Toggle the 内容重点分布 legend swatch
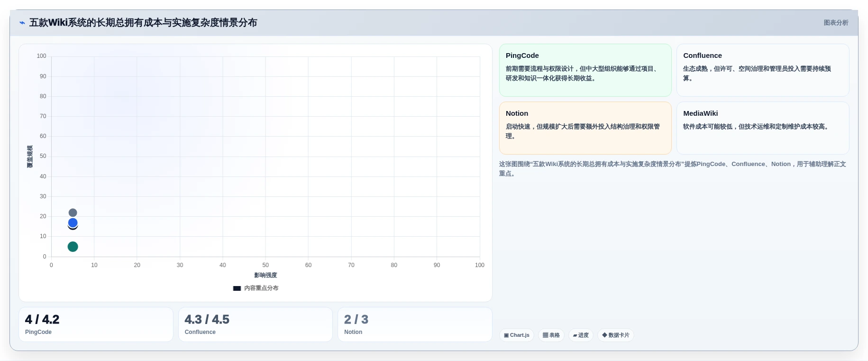The height and width of the screenshot is (361, 868). (x=237, y=288)
